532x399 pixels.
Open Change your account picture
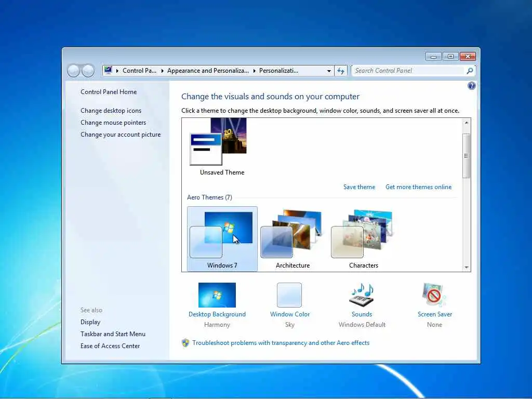click(121, 135)
